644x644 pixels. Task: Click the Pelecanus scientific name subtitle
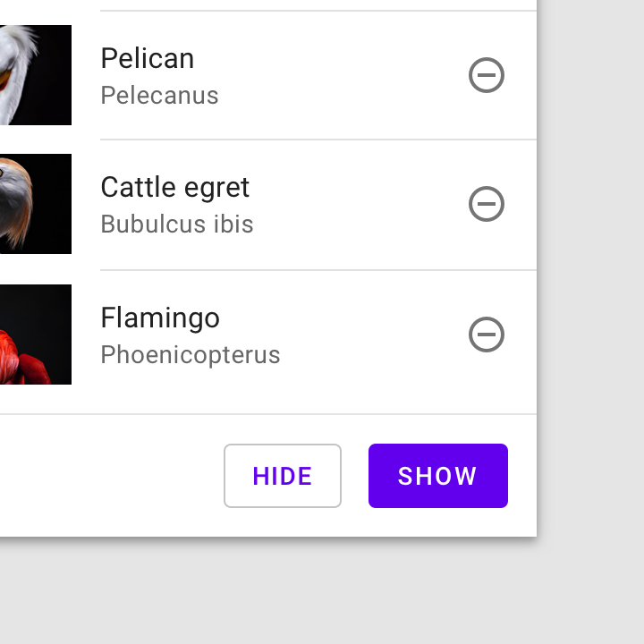(x=159, y=96)
